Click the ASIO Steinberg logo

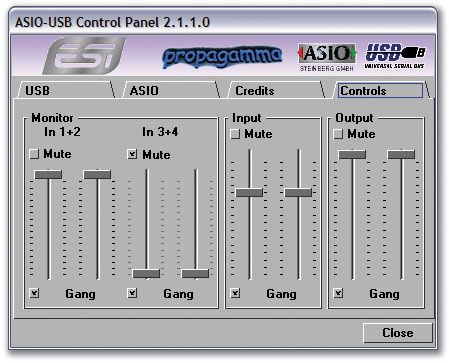[x=327, y=57]
